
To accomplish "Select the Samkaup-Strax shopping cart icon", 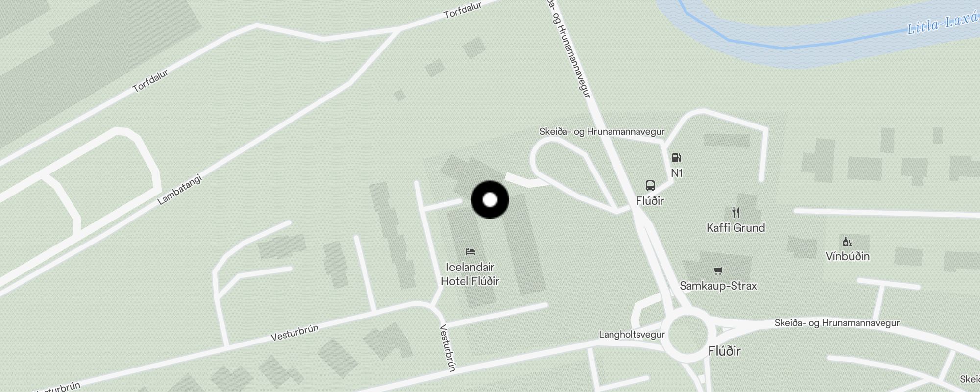I will pos(718,270).
